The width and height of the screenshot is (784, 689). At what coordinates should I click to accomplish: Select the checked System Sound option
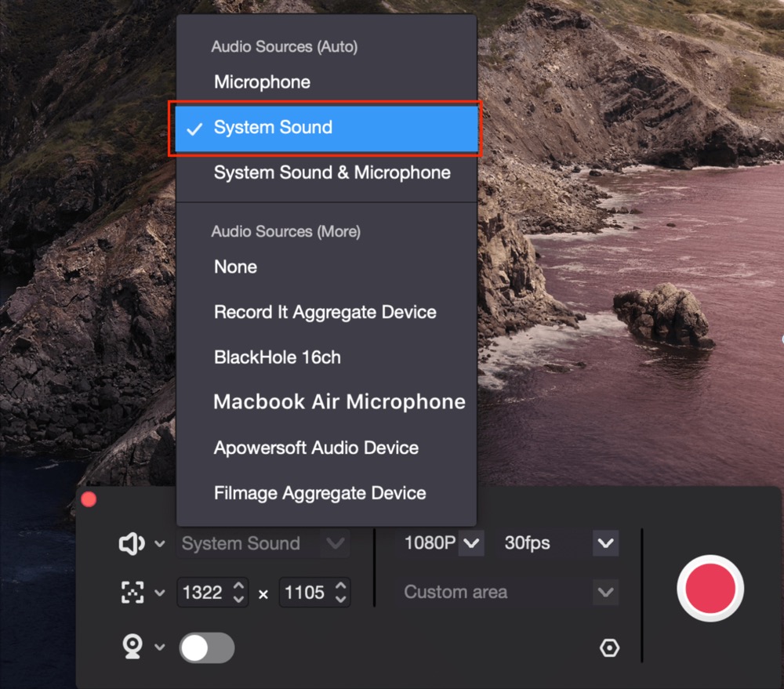(326, 128)
